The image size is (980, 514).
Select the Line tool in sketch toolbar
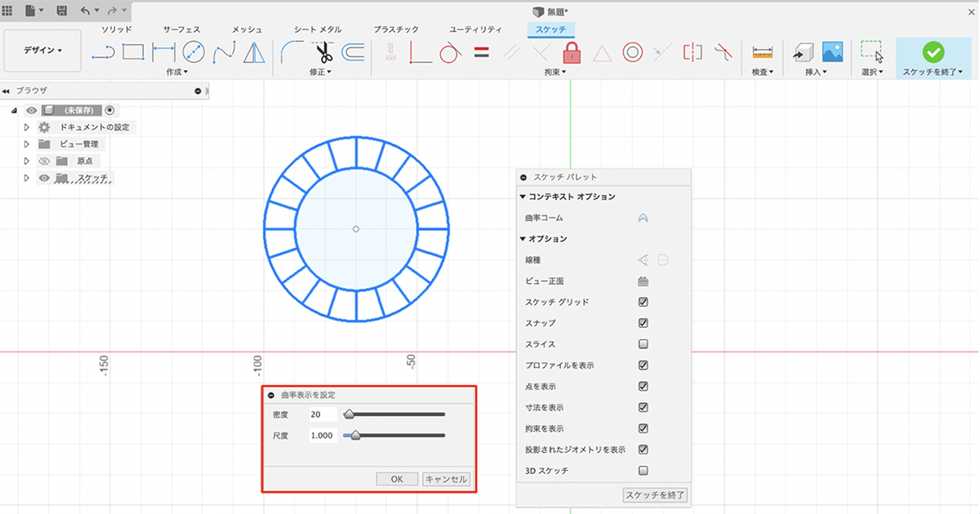[x=102, y=53]
